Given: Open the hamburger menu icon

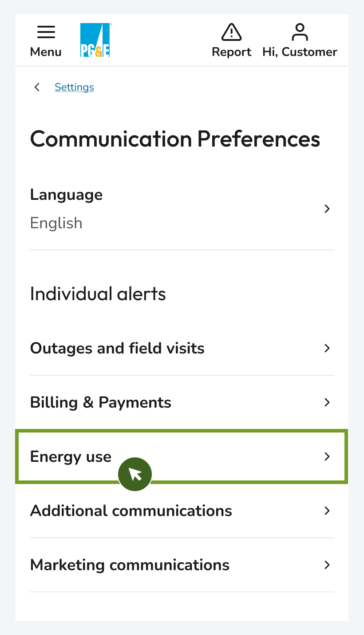Looking at the screenshot, I should [x=46, y=32].
